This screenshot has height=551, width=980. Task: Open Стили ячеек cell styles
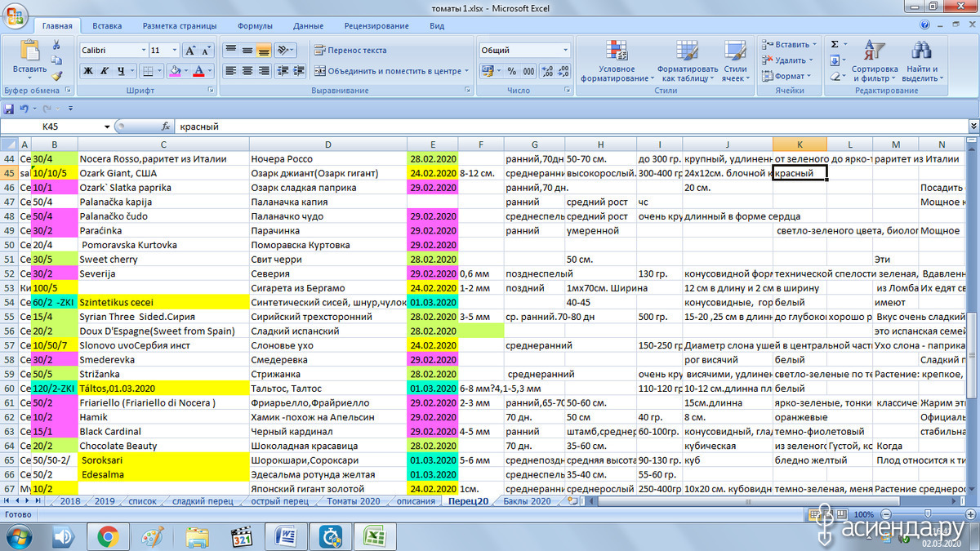(735, 60)
